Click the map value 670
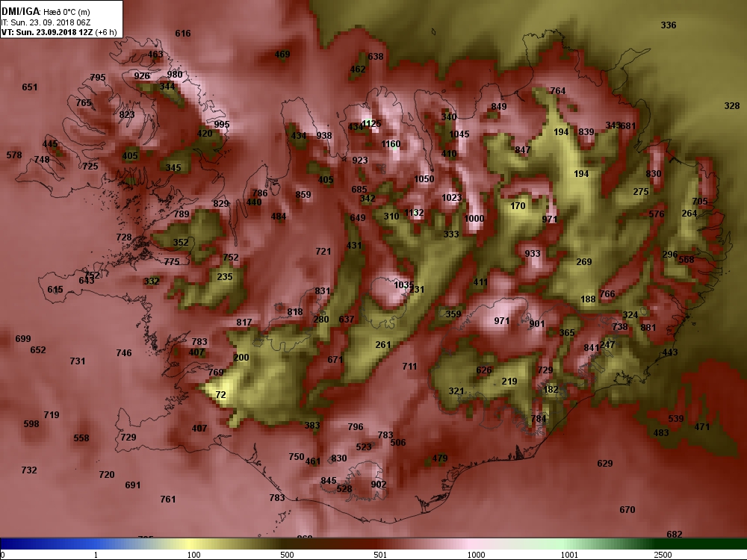This screenshot has width=747, height=560. pos(627,509)
